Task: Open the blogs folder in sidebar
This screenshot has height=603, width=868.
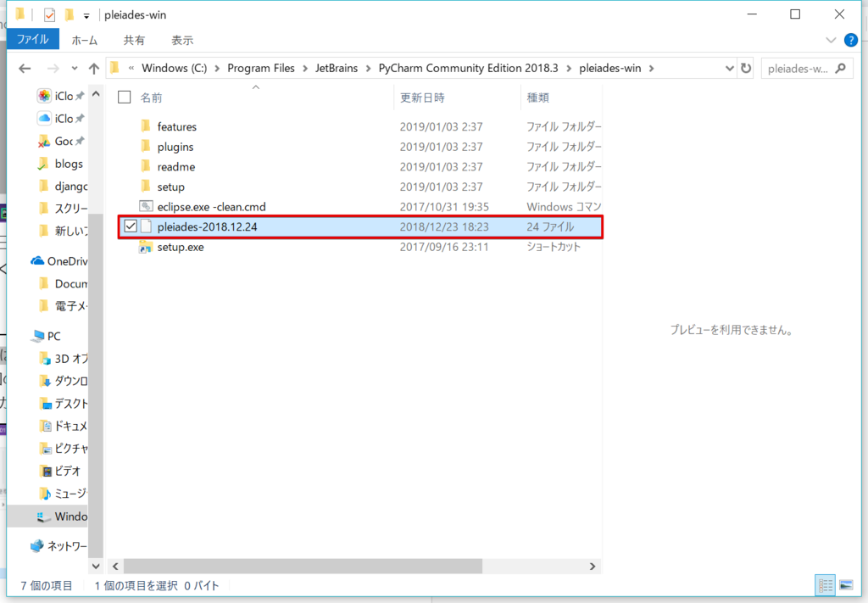Action: [61, 164]
